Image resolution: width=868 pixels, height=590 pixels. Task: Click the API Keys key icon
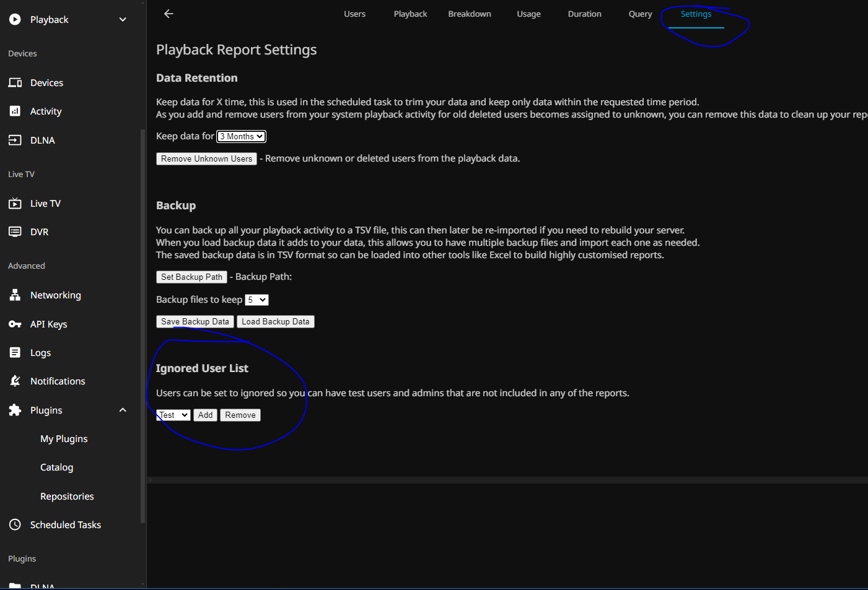pyautogui.click(x=15, y=324)
